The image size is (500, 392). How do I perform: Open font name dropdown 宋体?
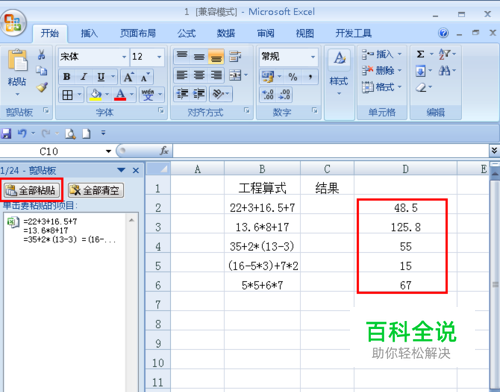pyautogui.click(x=124, y=57)
